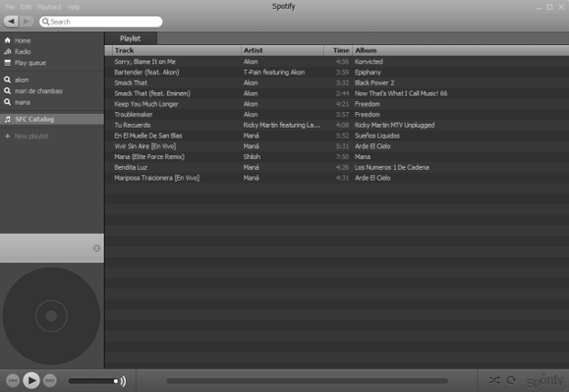Click the track progress bar
This screenshot has height=392, width=569.
pos(307,381)
